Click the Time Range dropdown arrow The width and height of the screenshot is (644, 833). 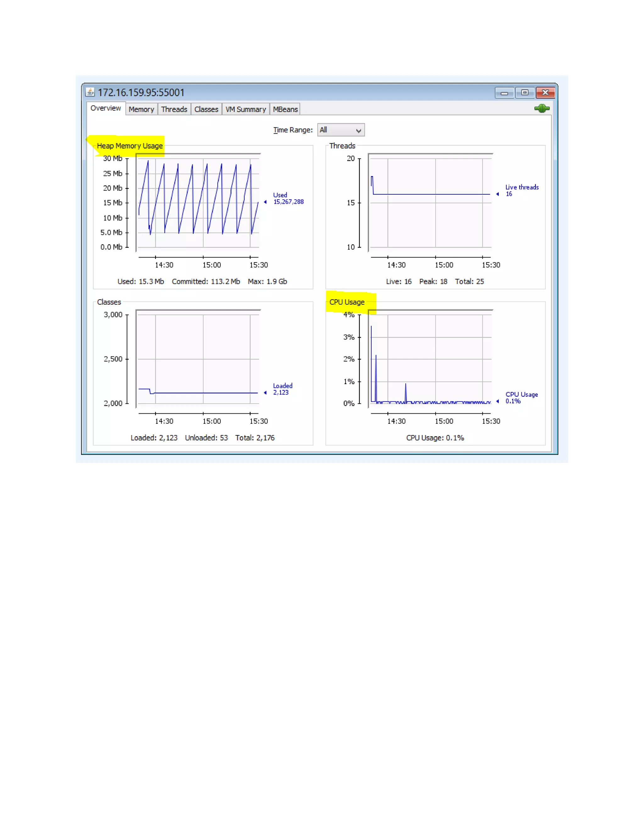[358, 130]
